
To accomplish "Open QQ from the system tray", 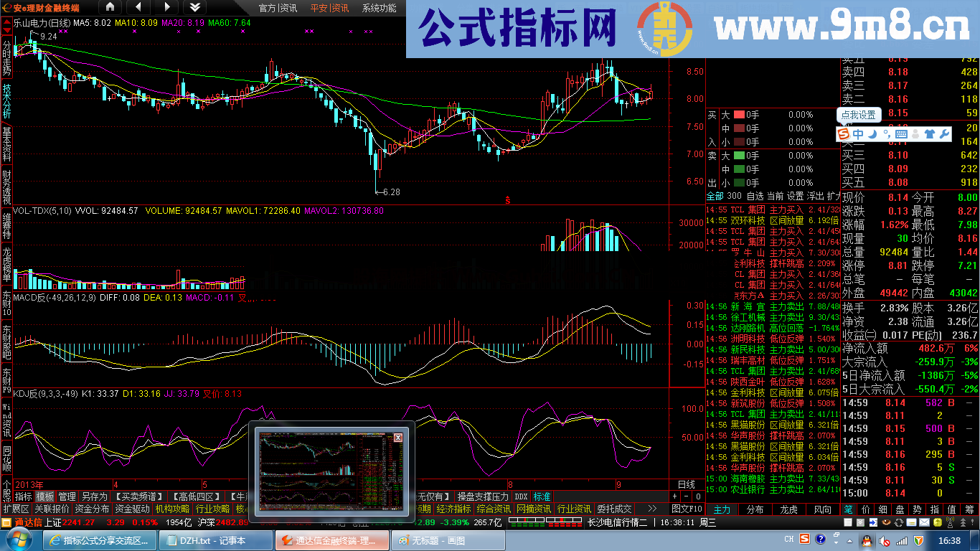I will [x=866, y=540].
